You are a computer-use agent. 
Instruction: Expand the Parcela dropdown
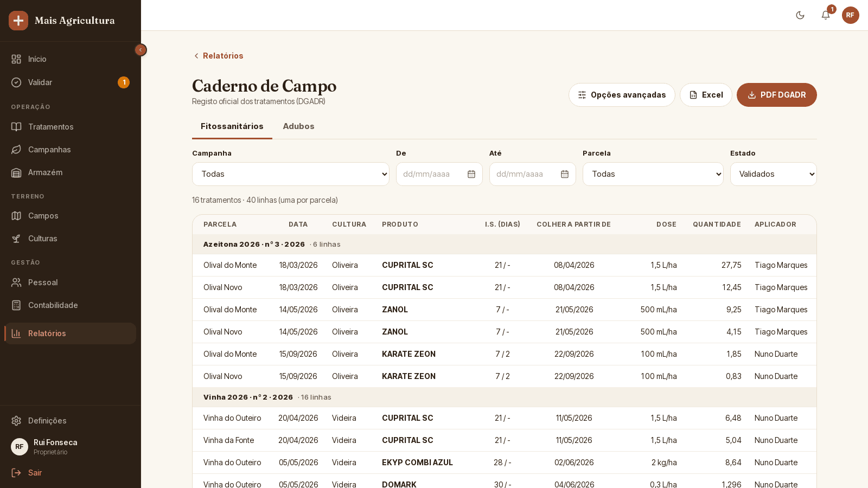[653, 174]
